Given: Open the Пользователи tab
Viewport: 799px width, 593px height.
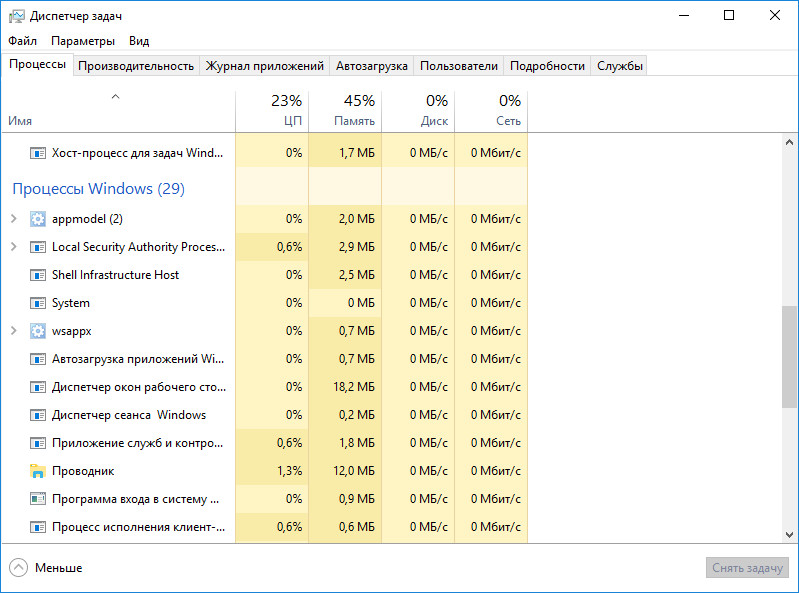Looking at the screenshot, I should coord(459,66).
